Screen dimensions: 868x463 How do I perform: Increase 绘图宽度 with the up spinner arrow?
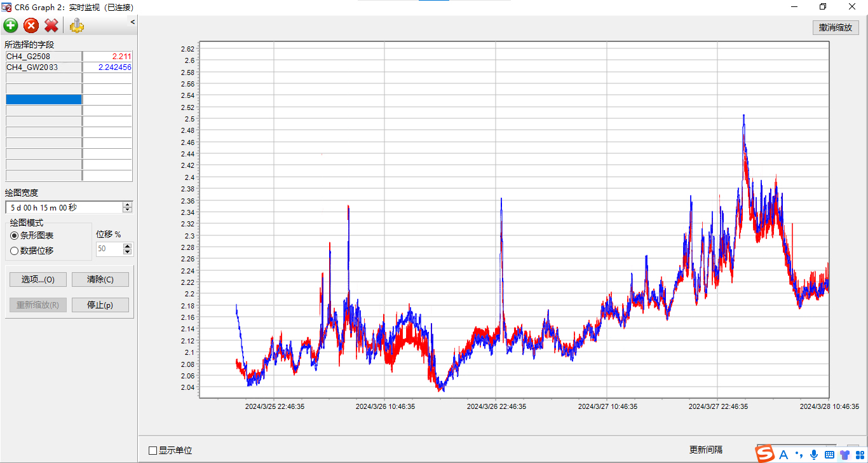point(128,205)
